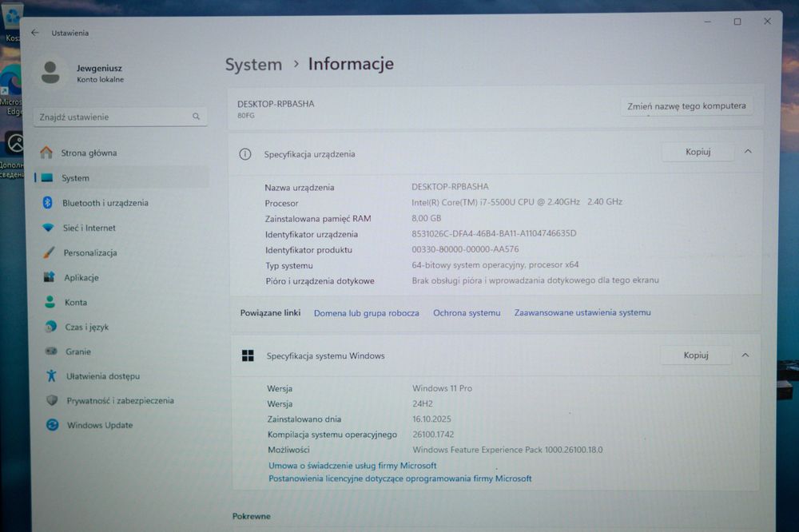Click the version value 24H2
Screen dimensions: 799x532
(423, 403)
